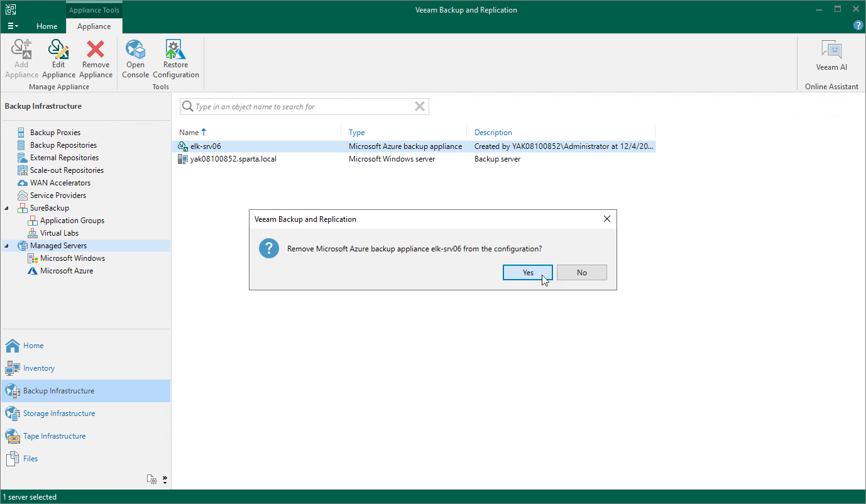Open Service Providers node

tap(58, 195)
